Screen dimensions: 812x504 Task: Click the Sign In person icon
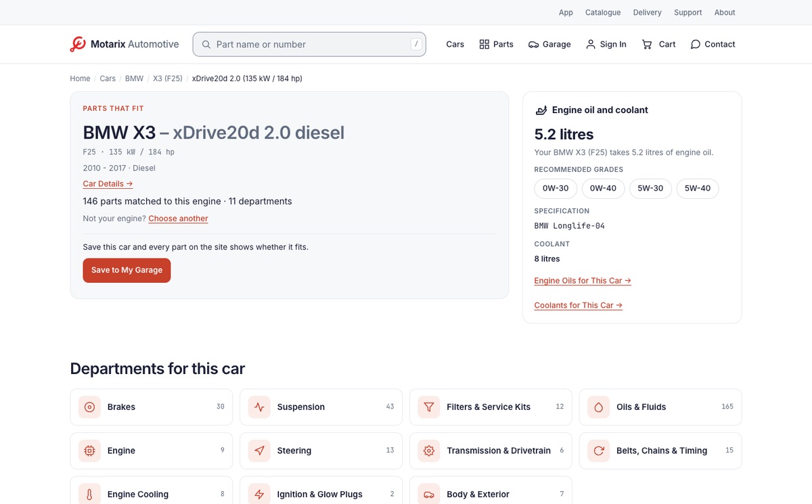coord(591,45)
